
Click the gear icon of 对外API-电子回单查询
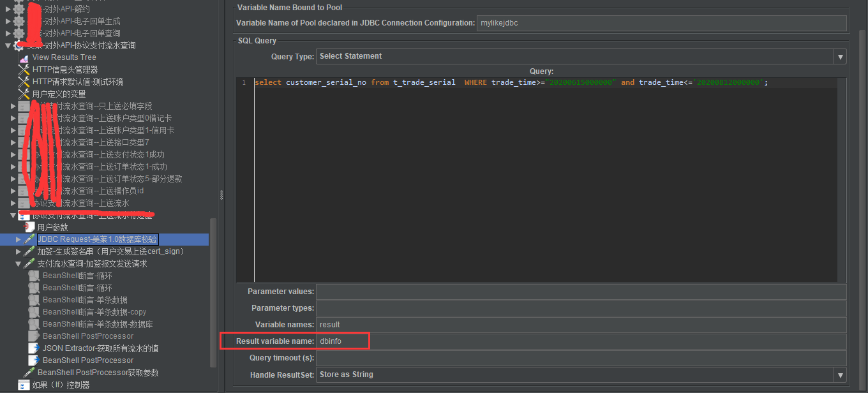pos(19,33)
